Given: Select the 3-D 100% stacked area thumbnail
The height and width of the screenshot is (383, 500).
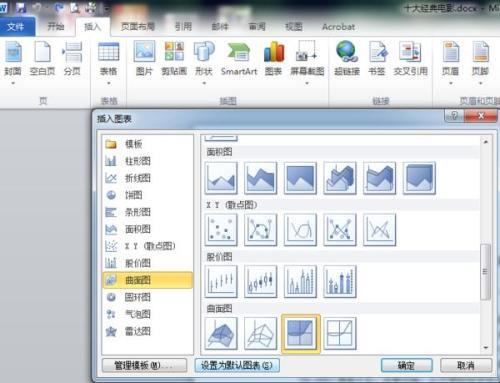Looking at the screenshot, I should [419, 178].
